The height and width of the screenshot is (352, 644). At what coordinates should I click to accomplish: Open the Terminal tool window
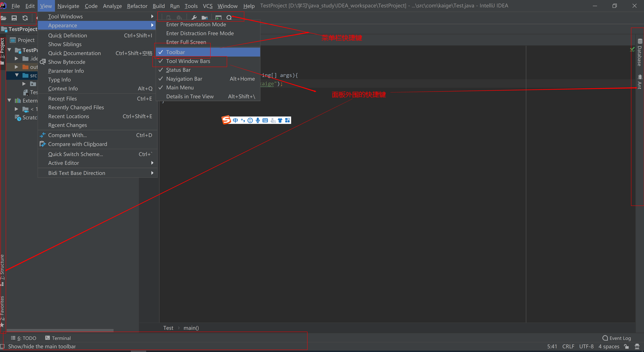61,338
